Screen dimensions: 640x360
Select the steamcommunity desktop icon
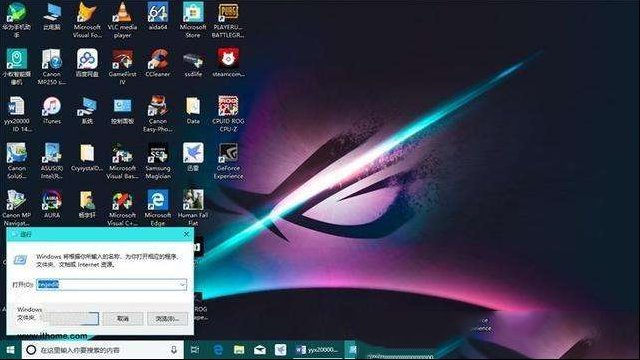[228, 64]
